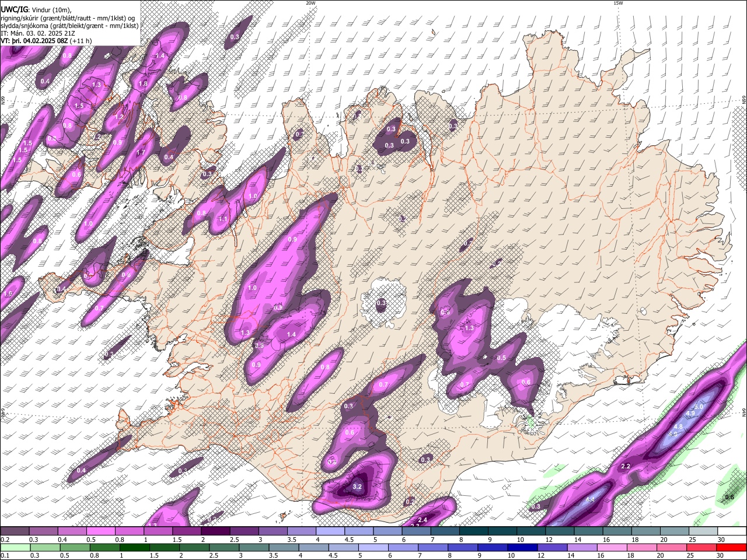Click the '1.8' precipitation value in the northwest
Image resolution: width=747 pixels, height=560 pixels.
(x=143, y=83)
